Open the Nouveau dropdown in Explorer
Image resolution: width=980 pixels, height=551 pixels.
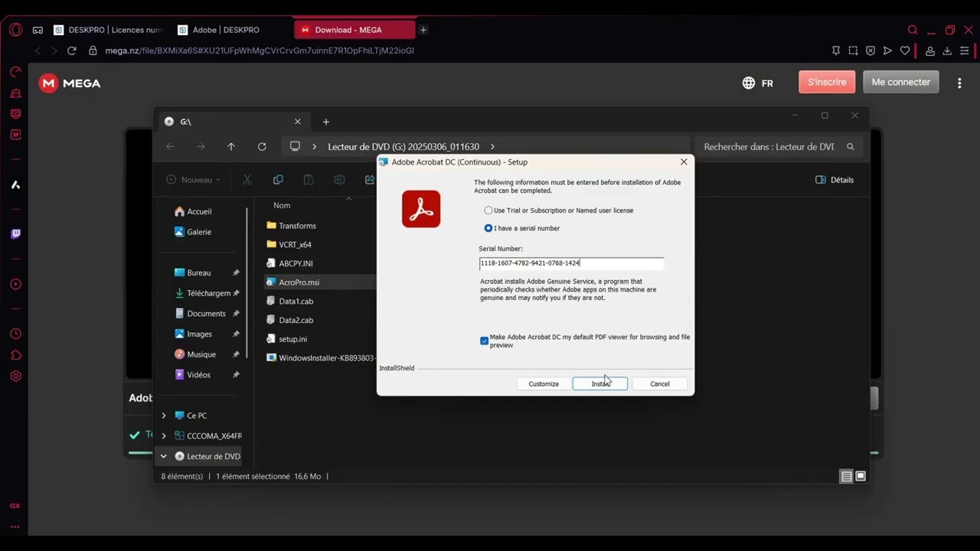coord(193,180)
